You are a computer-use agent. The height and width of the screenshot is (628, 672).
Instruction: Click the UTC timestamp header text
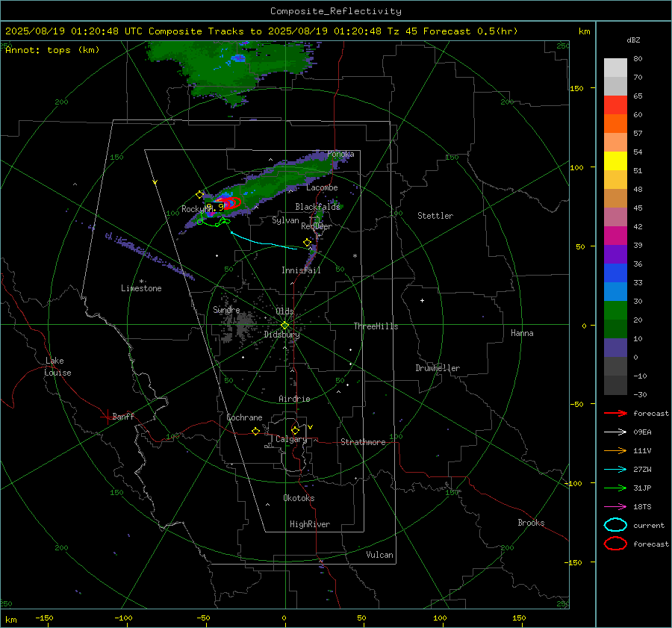(261, 31)
